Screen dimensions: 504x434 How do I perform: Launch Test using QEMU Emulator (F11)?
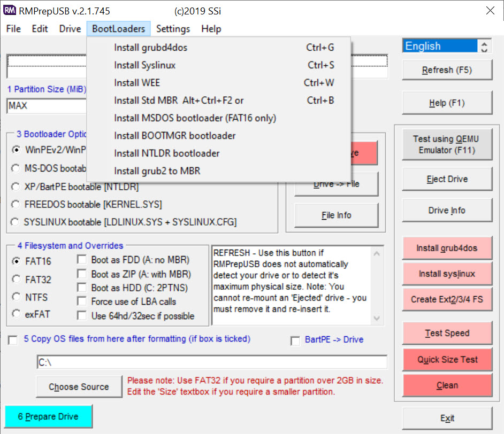(447, 144)
